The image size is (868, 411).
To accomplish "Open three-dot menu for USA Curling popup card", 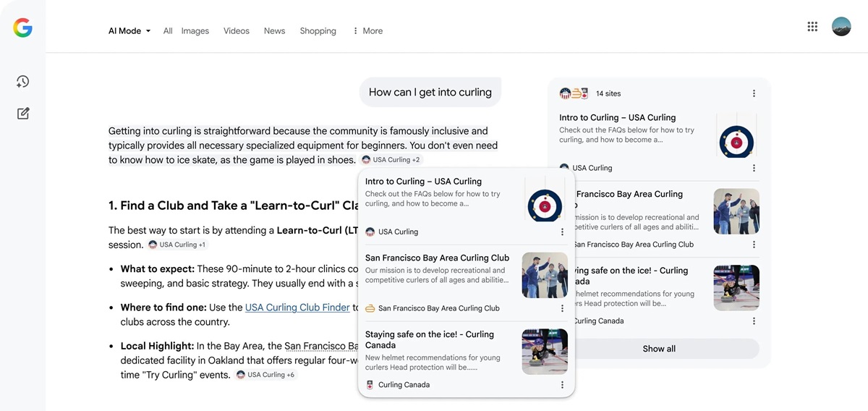I will 562,232.
